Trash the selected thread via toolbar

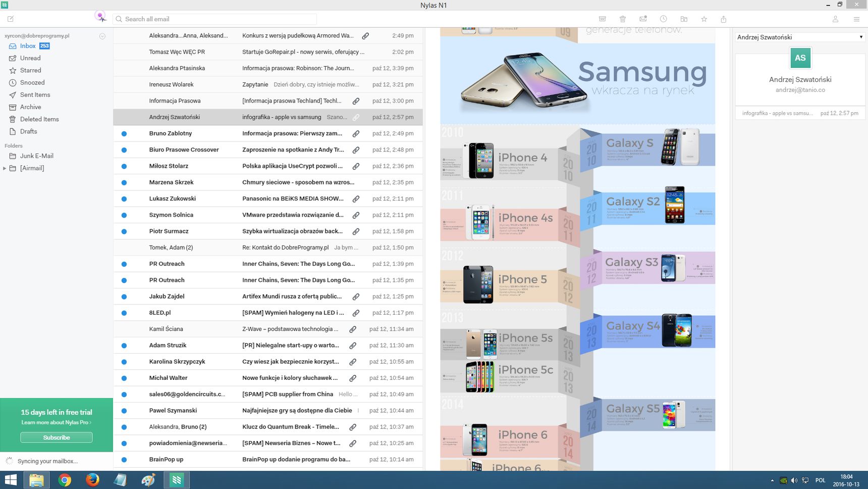(x=623, y=19)
